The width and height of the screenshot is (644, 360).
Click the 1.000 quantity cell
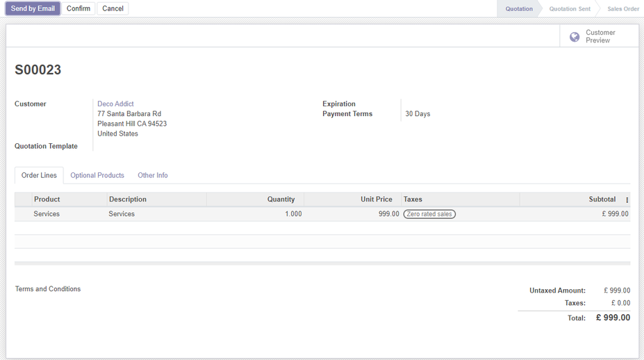292,214
